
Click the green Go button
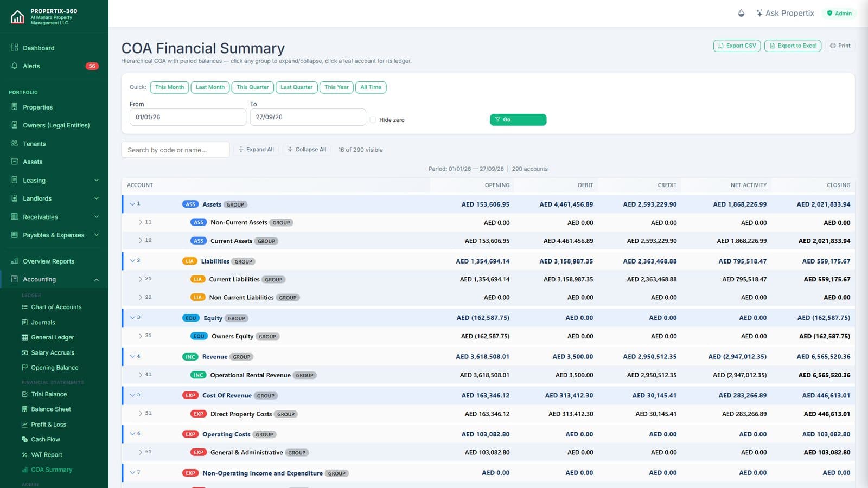tap(518, 120)
